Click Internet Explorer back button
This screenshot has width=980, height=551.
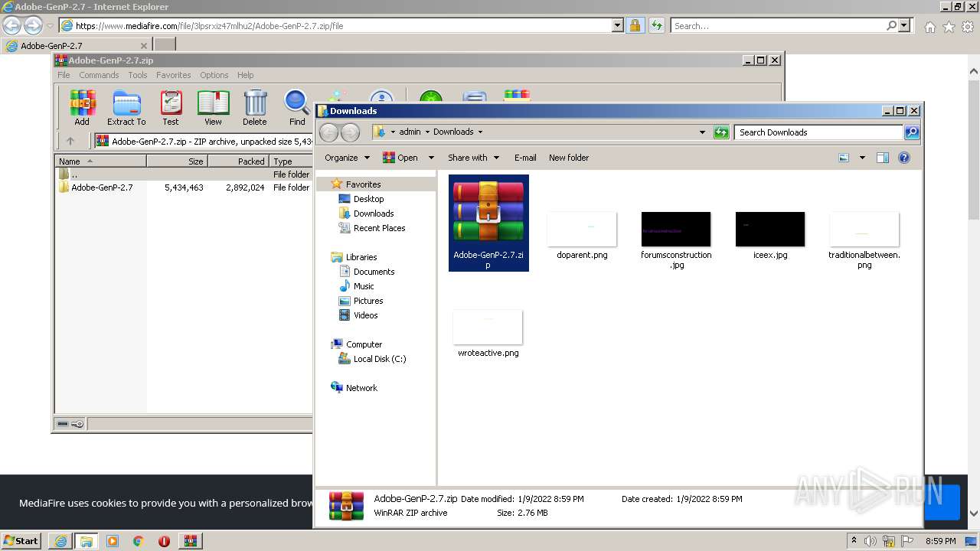coord(11,25)
